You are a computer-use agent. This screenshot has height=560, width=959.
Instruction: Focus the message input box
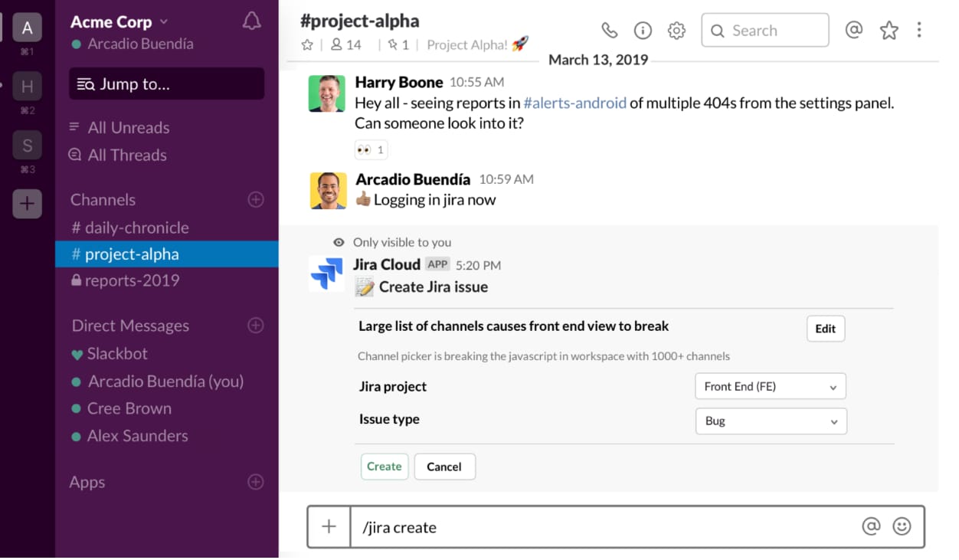605,526
